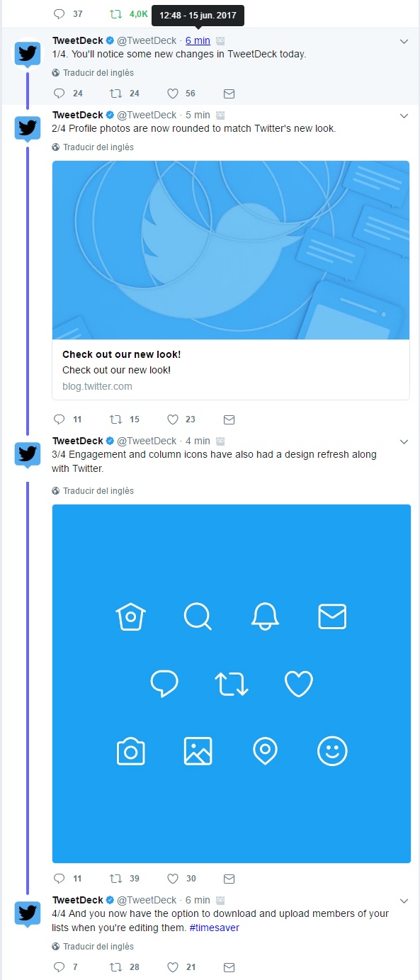The image size is (420, 980).
Task: Message the first tweet of the thread
Action: pos(229,93)
